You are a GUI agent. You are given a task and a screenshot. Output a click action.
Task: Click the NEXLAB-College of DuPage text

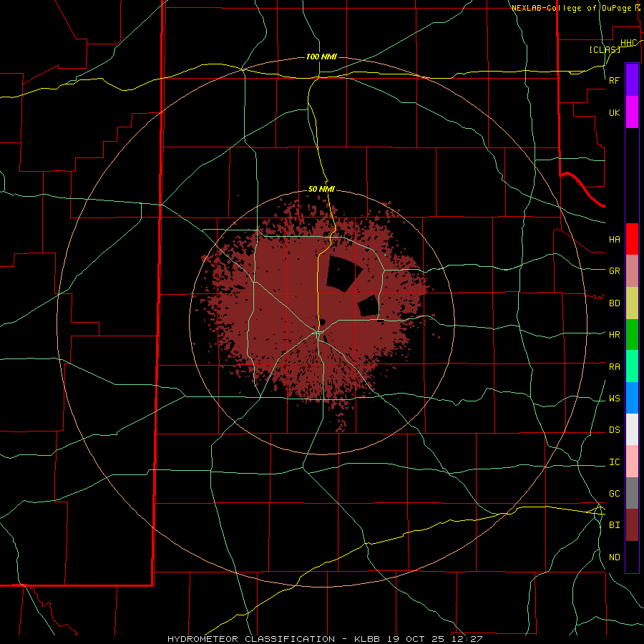coord(572,8)
